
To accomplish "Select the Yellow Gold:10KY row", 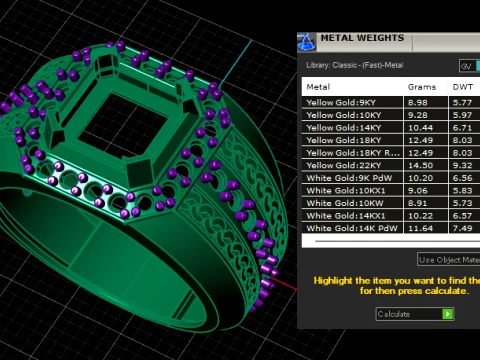I will point(391,115).
